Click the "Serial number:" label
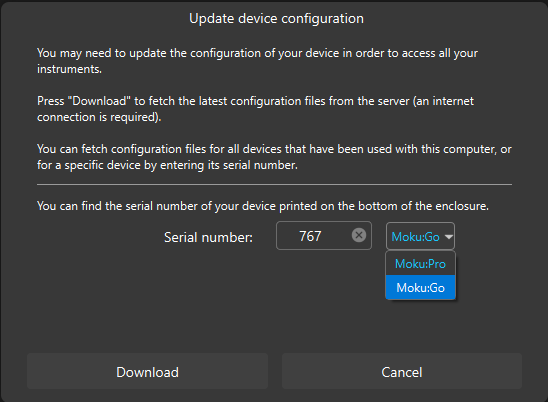Viewport: 548px width, 402px height. [208, 237]
